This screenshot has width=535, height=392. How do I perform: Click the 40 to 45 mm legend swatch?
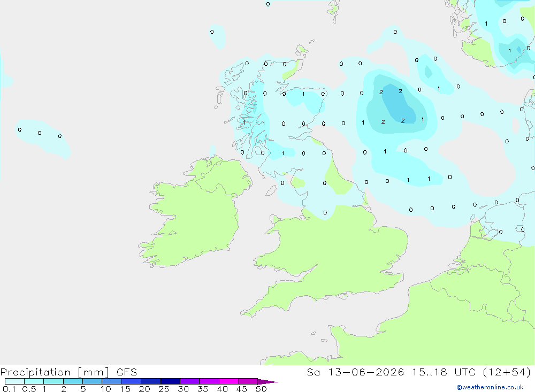pyautogui.click(x=228, y=381)
